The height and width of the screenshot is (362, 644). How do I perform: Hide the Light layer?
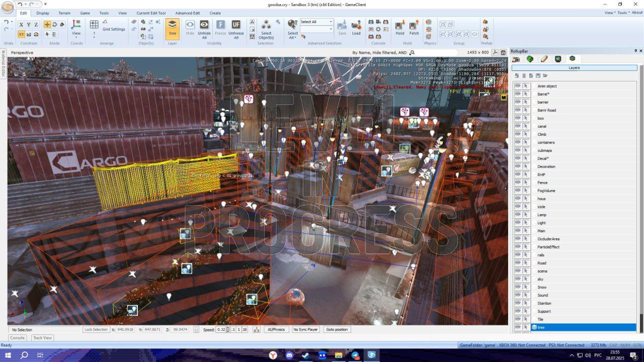pos(517,223)
